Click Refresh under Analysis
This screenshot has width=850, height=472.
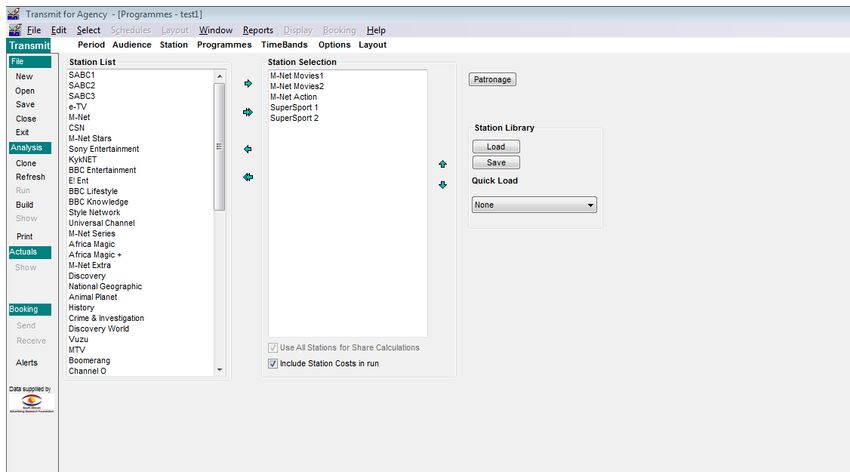coord(30,177)
